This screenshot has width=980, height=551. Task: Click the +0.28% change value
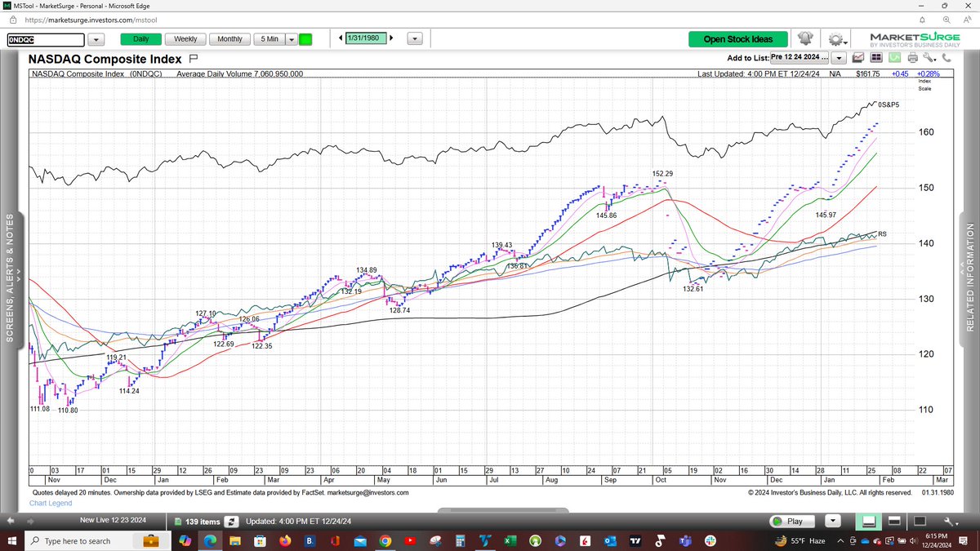(x=927, y=73)
